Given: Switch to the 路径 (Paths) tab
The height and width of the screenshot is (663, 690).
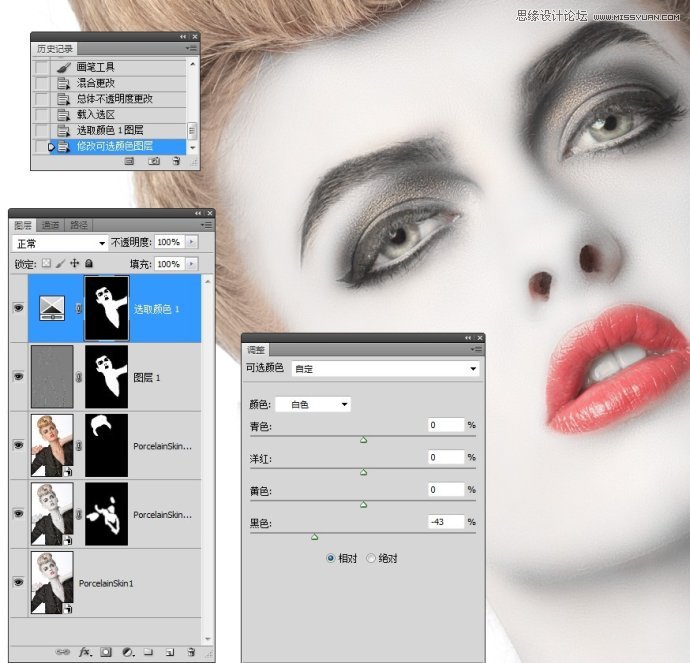Looking at the screenshot, I should pos(79,225).
